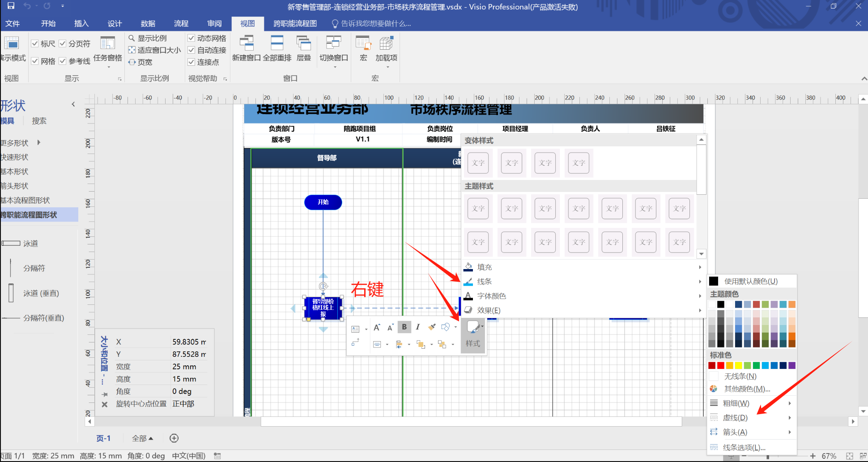Increase font size in the mini toolbar
The width and height of the screenshot is (868, 462).
pyautogui.click(x=377, y=327)
